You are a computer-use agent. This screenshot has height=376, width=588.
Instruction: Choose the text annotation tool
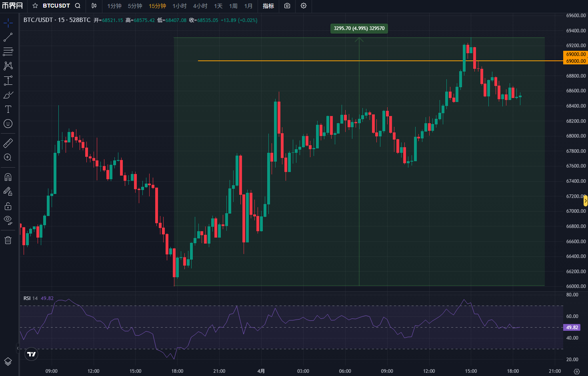[x=8, y=109]
